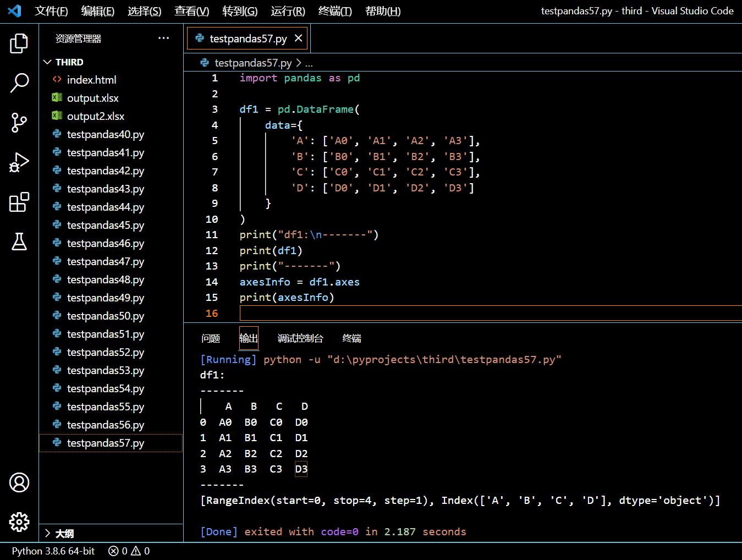Open the 帮助(H) menu

383,11
